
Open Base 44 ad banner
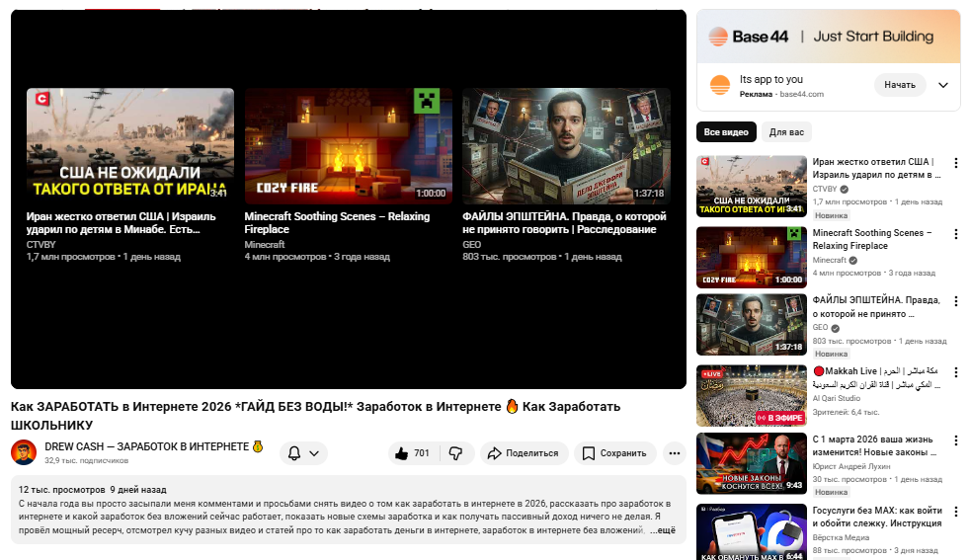(829, 36)
